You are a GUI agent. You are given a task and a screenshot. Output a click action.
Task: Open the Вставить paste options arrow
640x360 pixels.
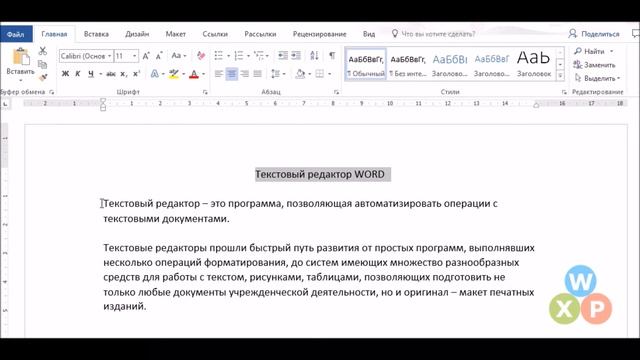[20, 80]
